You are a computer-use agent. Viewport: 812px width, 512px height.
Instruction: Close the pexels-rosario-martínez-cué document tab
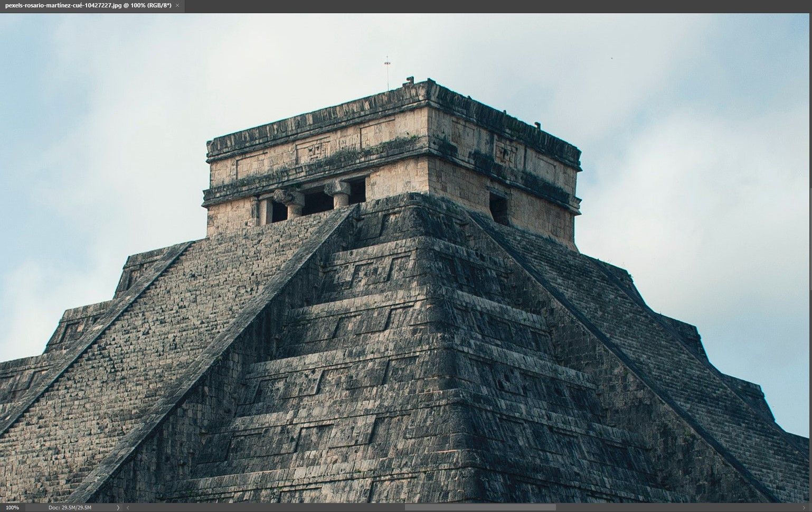pos(177,5)
